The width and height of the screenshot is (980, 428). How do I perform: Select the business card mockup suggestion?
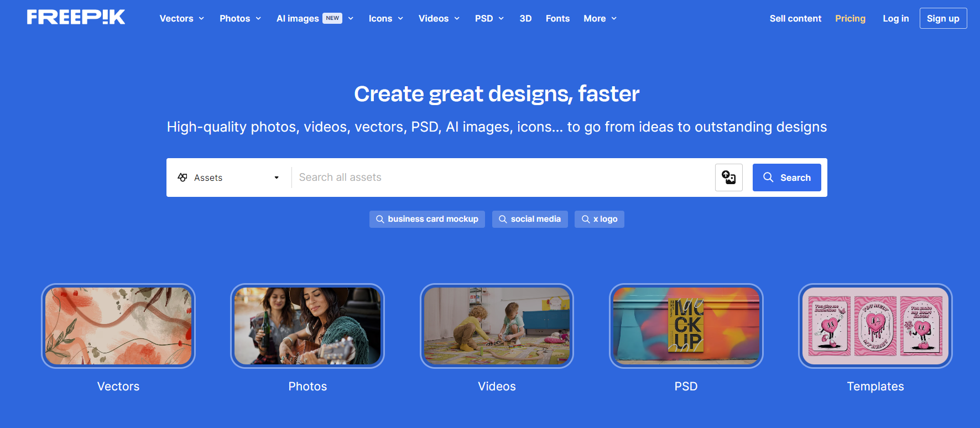[427, 219]
